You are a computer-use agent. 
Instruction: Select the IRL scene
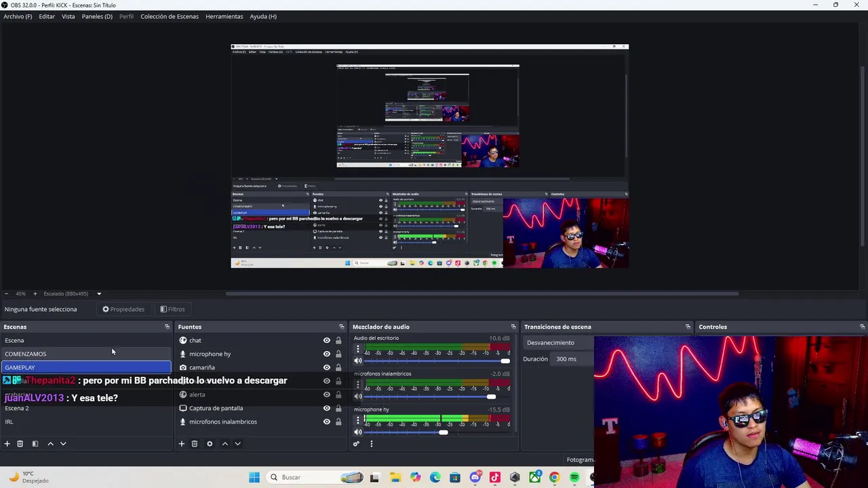tap(86, 422)
